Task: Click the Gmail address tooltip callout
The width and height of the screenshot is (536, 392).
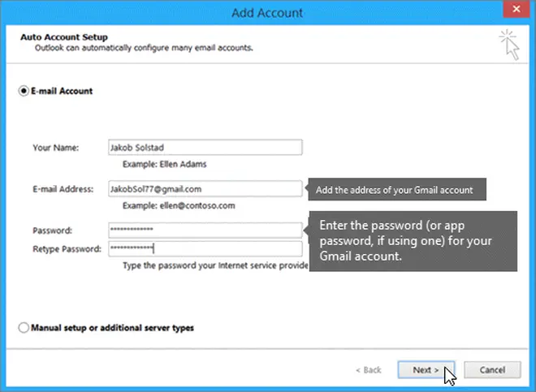Action: click(x=395, y=191)
